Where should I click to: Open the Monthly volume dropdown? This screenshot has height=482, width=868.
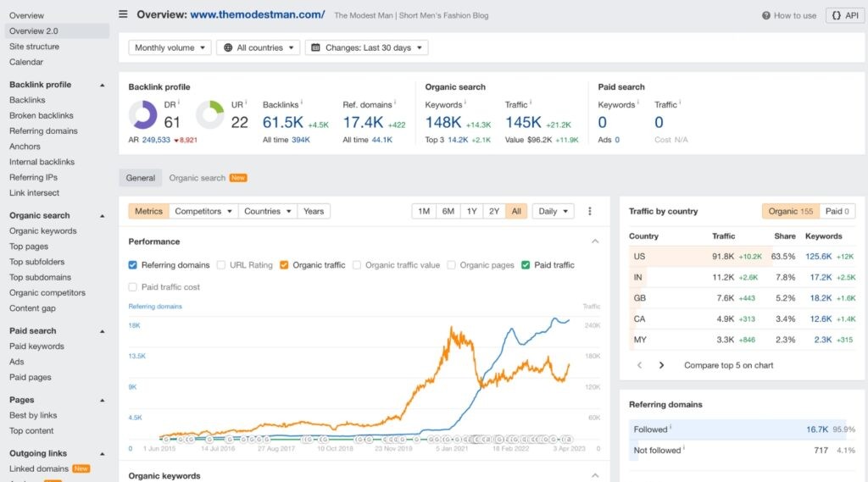[x=170, y=48]
